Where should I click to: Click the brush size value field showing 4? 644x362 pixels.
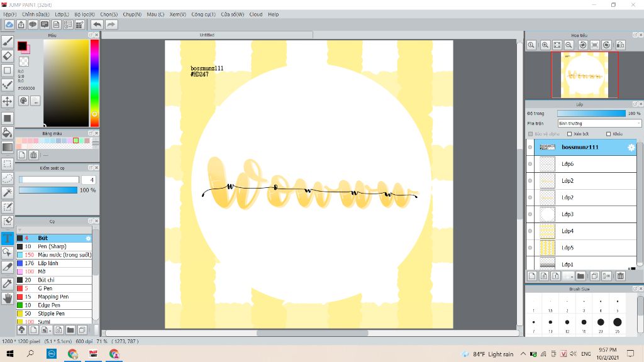[x=88, y=180]
